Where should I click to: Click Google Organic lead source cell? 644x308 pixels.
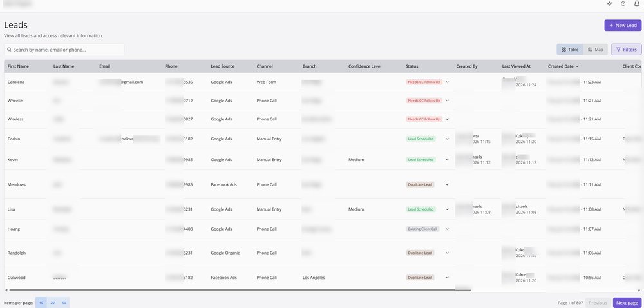point(225,253)
